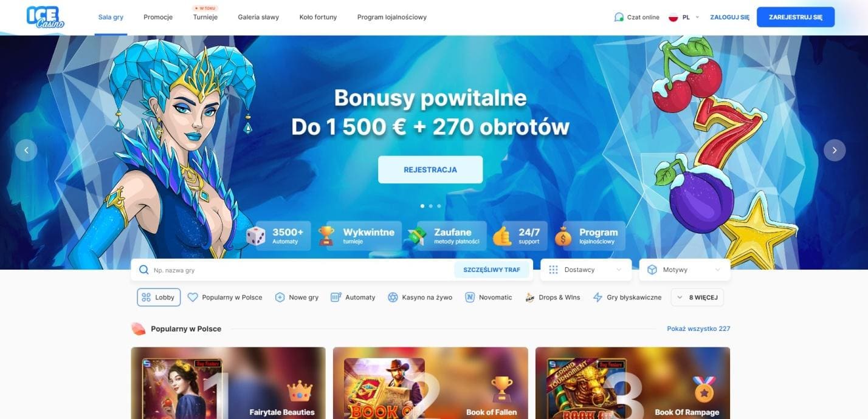Select the Gry błyskawiczne lightning filter
The image size is (868, 419).
(627, 298)
